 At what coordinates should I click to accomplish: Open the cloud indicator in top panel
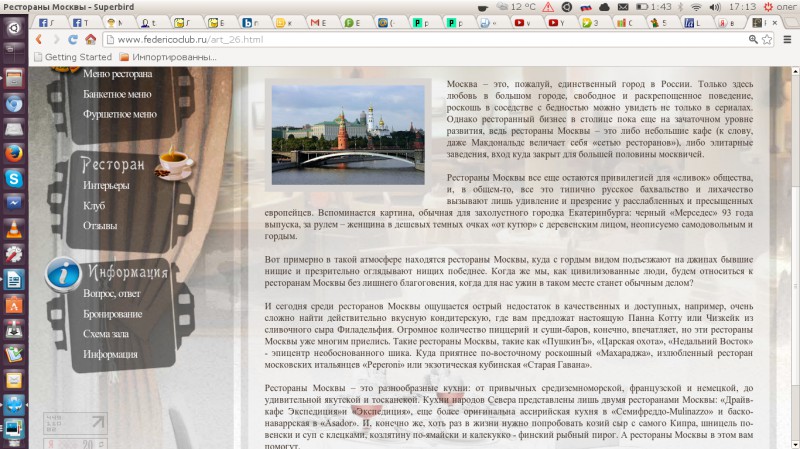point(604,7)
